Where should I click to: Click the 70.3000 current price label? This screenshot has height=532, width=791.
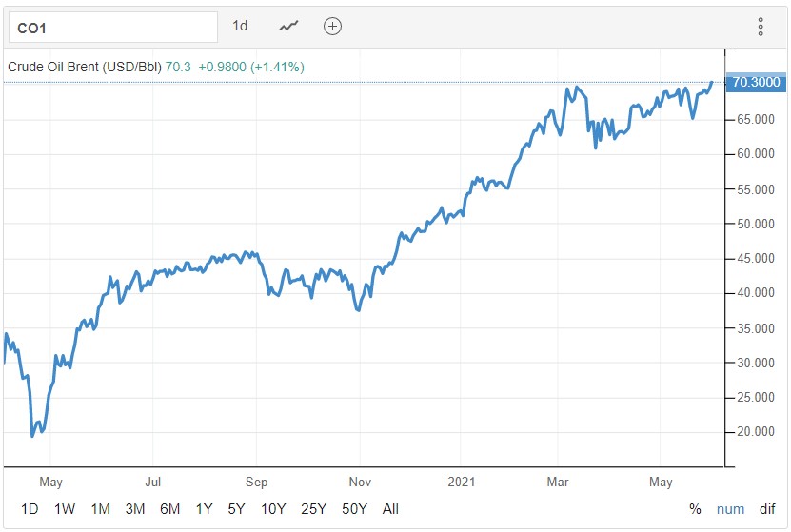click(x=753, y=84)
